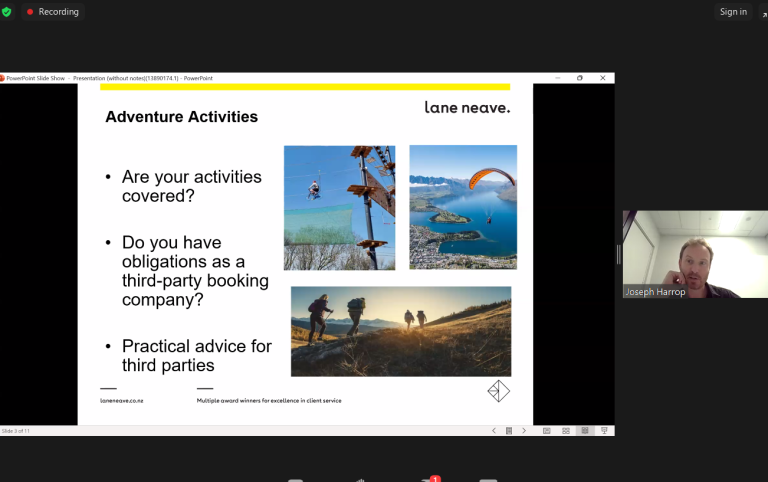
Task: Minimize the PowerPoint Slide Show window
Action: pyautogui.click(x=557, y=78)
